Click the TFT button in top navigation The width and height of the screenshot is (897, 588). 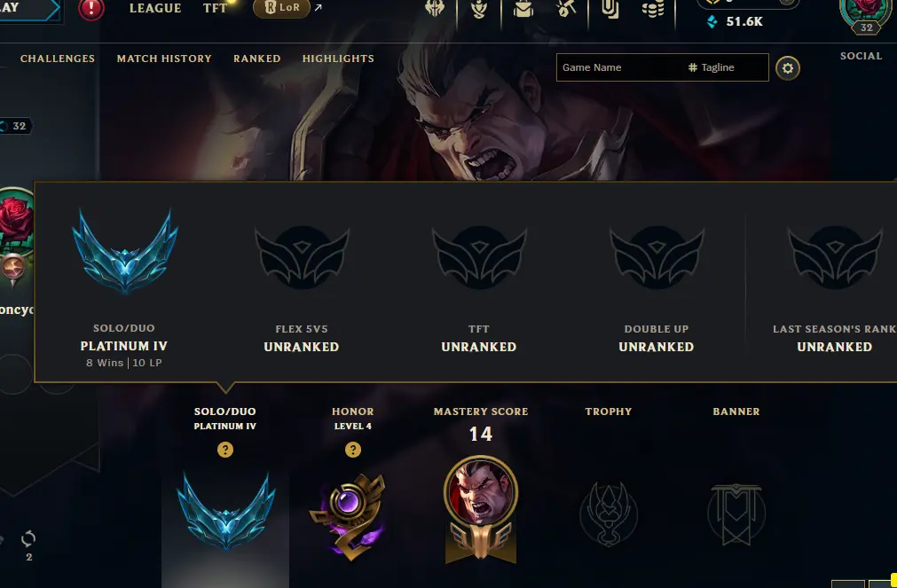click(216, 8)
